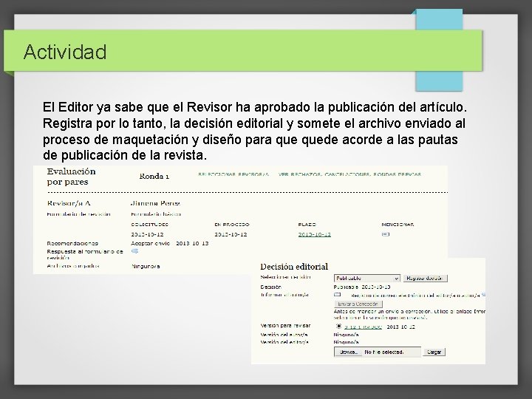Click the 'Revisor/a A' label
Viewport: 532px width, 399px height.
point(69,203)
